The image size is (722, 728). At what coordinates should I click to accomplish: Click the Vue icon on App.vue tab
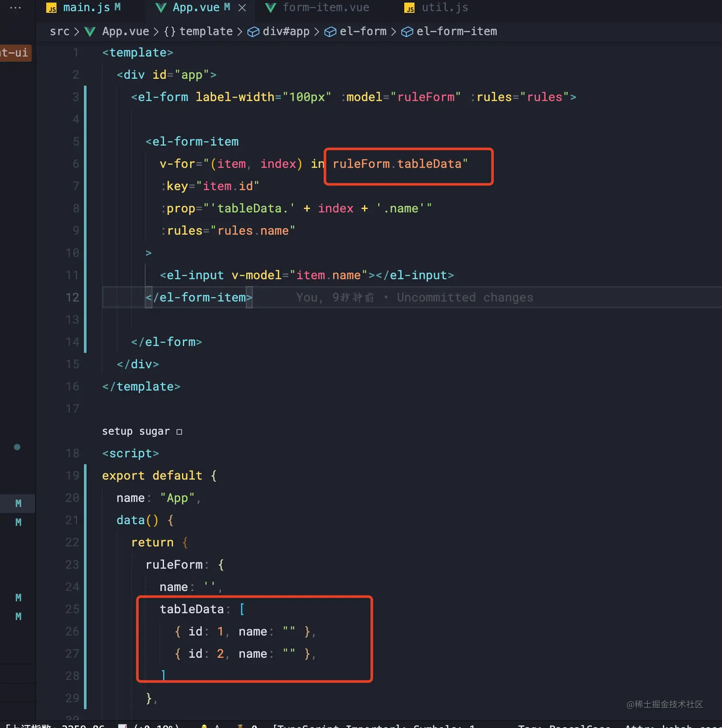(x=161, y=8)
